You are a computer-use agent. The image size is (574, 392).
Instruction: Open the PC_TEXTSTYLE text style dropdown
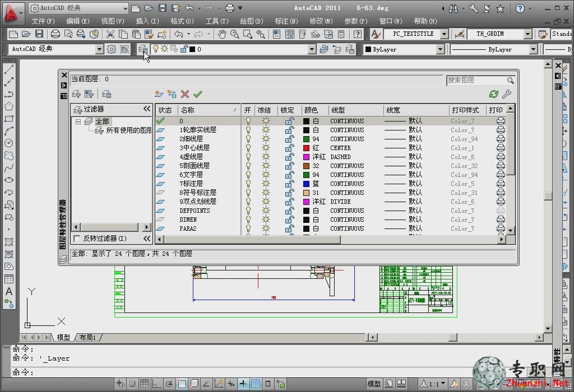point(445,34)
